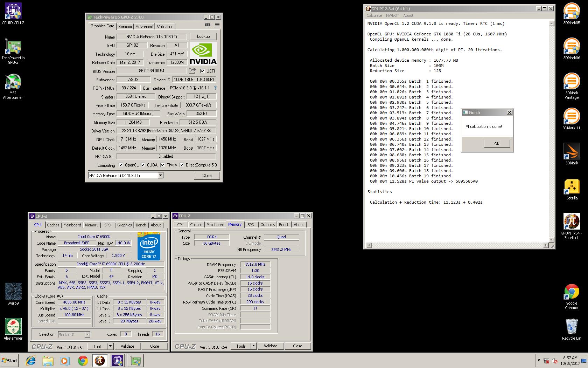Open 3DMark Vantage desktop shortcut
Image resolution: width=588 pixels, height=368 pixels.
pos(572,86)
